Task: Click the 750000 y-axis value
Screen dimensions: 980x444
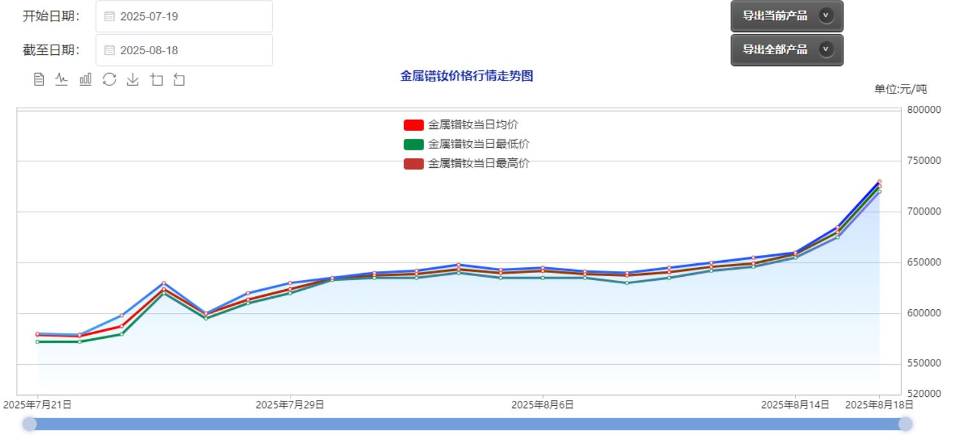Action: (924, 161)
